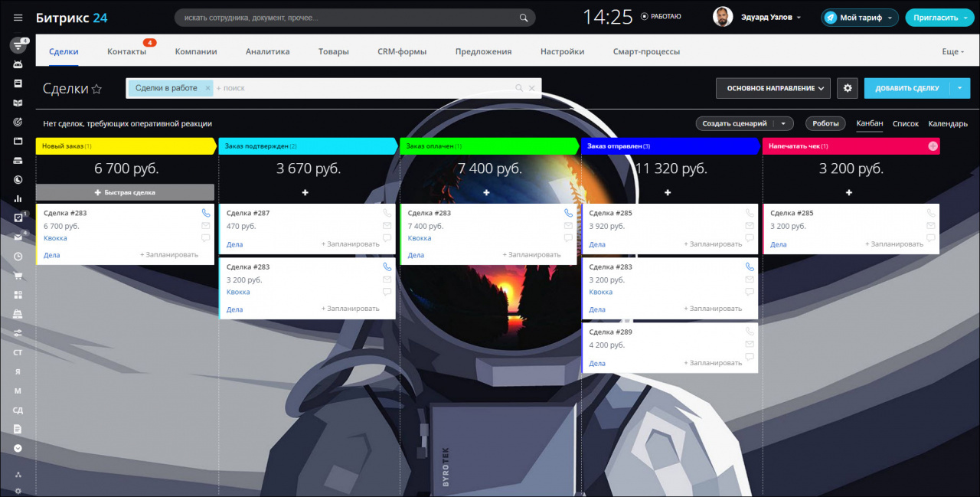980x497 pixels.
Task: Open the robot icon in left sidebar
Action: (x=18, y=65)
